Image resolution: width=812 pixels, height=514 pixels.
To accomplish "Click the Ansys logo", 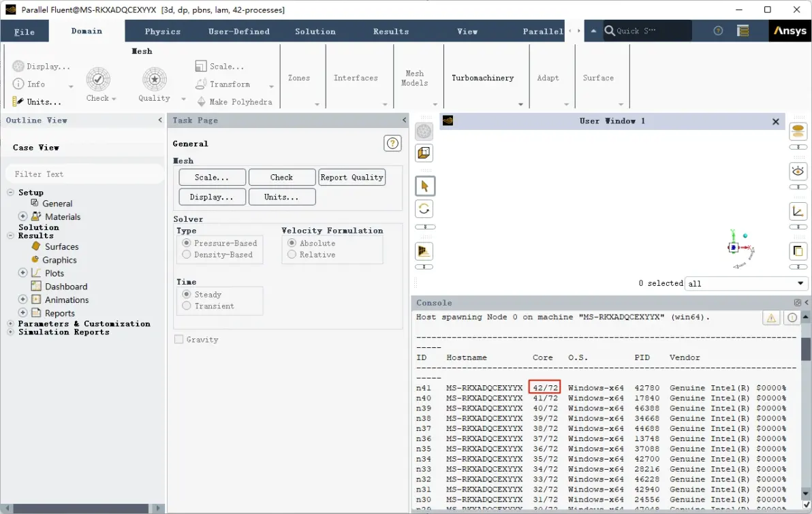I will pos(790,31).
